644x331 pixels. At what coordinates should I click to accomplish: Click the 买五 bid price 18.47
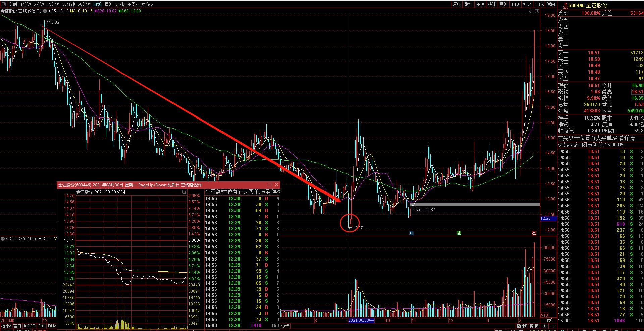(x=594, y=78)
